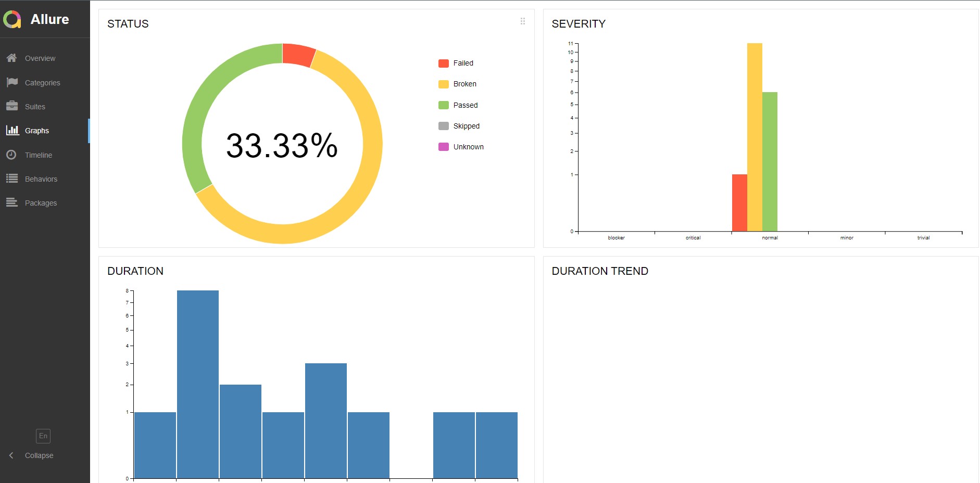Click the Timeline clock icon
This screenshot has width=980, height=483.
coord(11,155)
